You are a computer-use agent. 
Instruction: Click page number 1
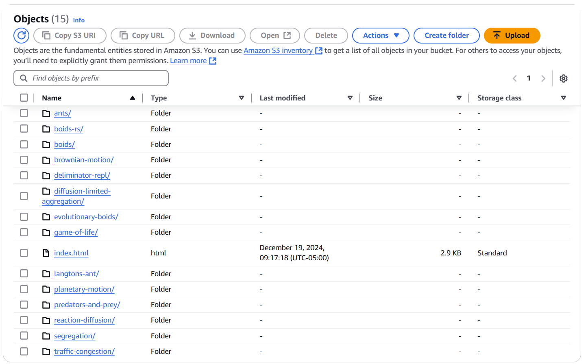point(529,78)
